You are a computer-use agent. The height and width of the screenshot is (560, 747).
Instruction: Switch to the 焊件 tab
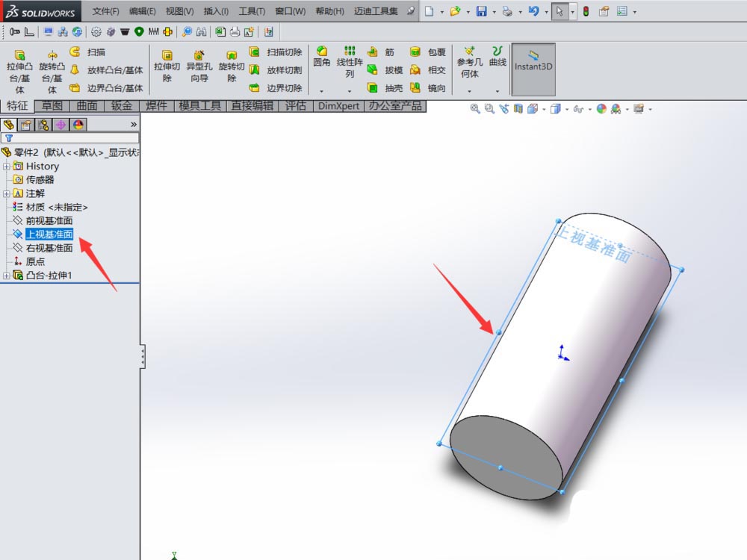coord(156,106)
